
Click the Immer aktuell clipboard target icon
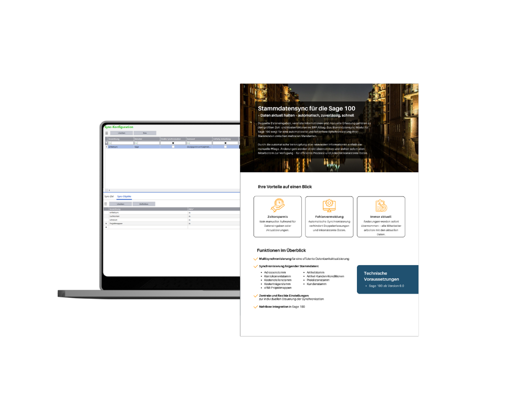(381, 206)
